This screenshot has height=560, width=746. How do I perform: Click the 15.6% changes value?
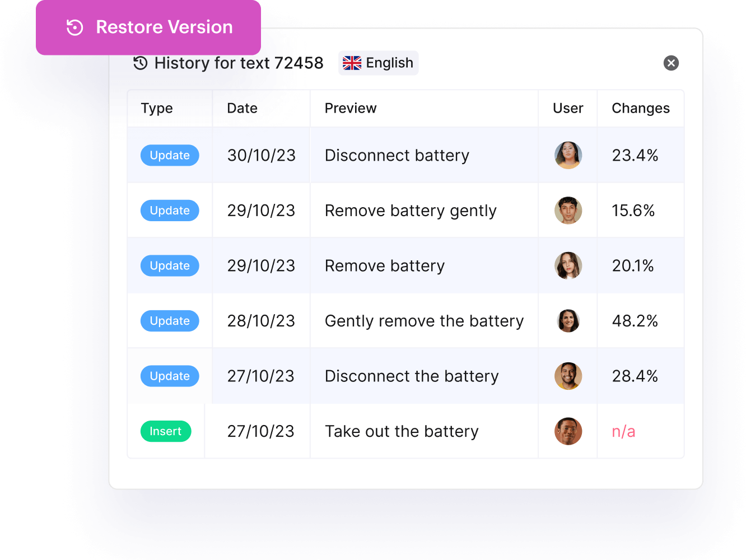633,211
